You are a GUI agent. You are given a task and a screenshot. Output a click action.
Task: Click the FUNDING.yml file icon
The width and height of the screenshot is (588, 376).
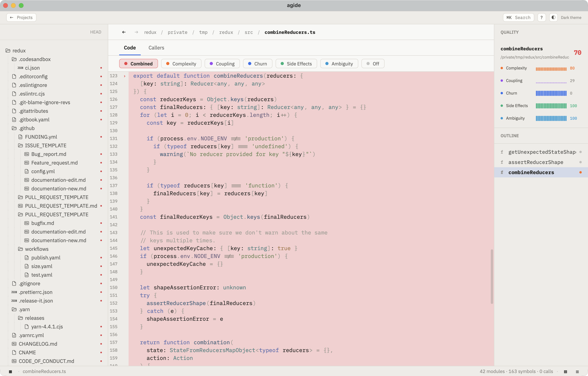pos(21,137)
